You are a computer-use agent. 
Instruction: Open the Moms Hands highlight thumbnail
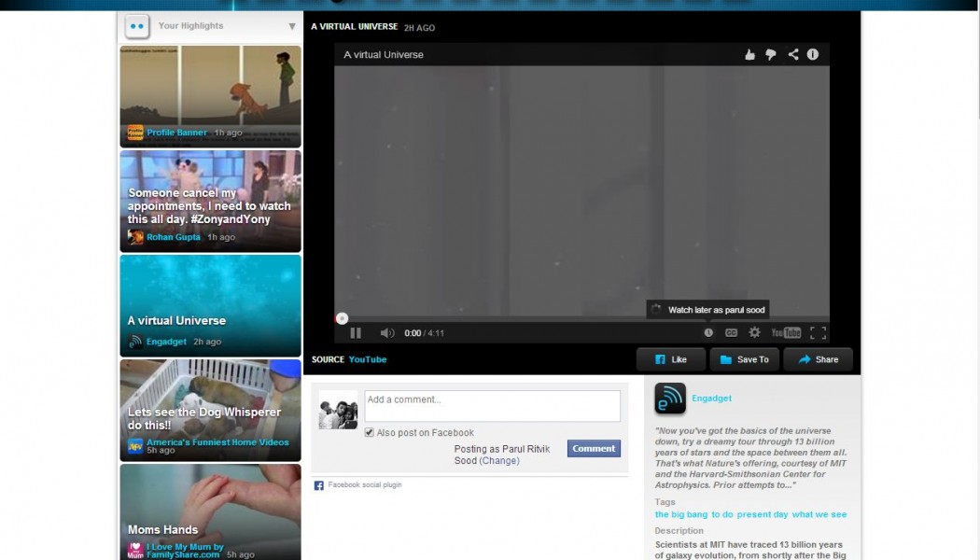[x=210, y=511]
